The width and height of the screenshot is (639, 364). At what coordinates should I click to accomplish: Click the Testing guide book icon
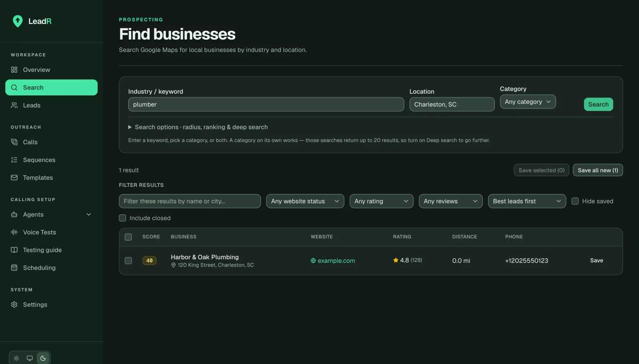point(14,250)
